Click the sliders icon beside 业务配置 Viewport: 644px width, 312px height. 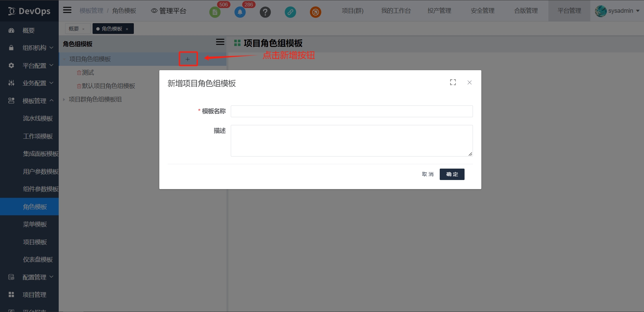tap(11, 83)
